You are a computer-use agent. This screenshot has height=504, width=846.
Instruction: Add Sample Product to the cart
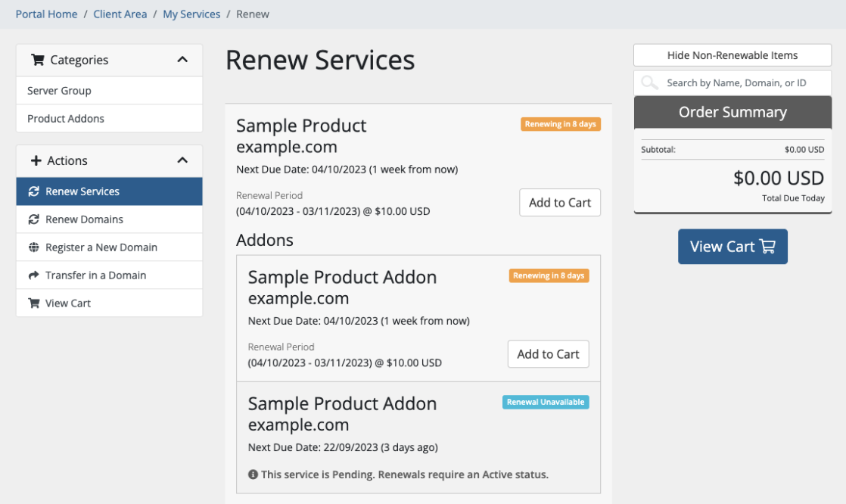click(x=560, y=202)
